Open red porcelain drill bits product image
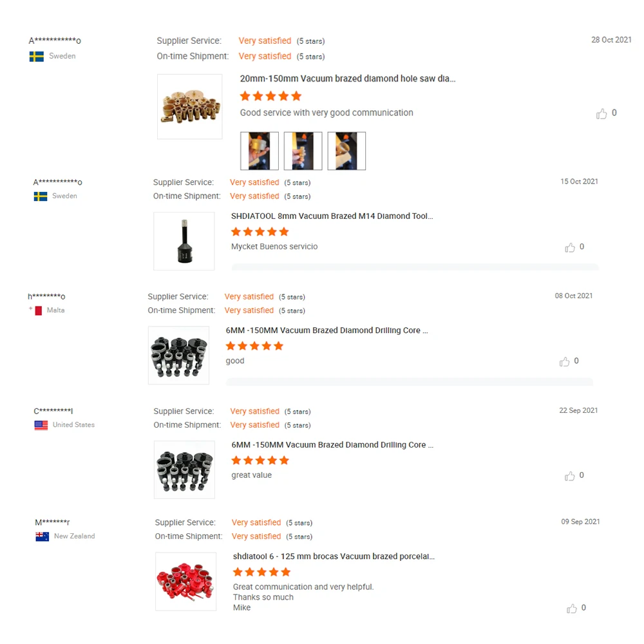 click(186, 582)
